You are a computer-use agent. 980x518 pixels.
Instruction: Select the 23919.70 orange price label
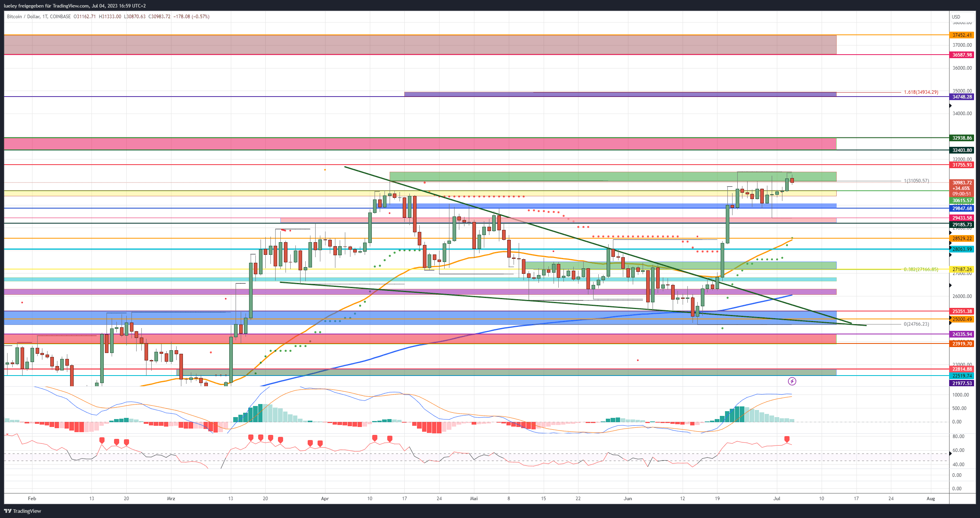click(962, 344)
